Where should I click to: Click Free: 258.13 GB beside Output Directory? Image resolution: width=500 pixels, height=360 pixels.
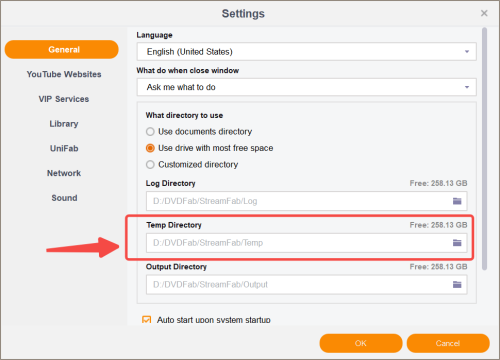pos(438,267)
